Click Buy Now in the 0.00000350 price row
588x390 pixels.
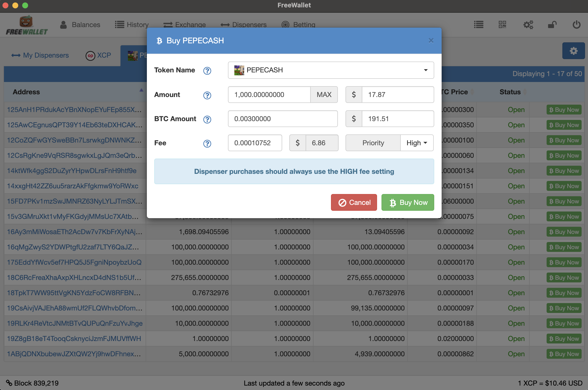point(564,125)
